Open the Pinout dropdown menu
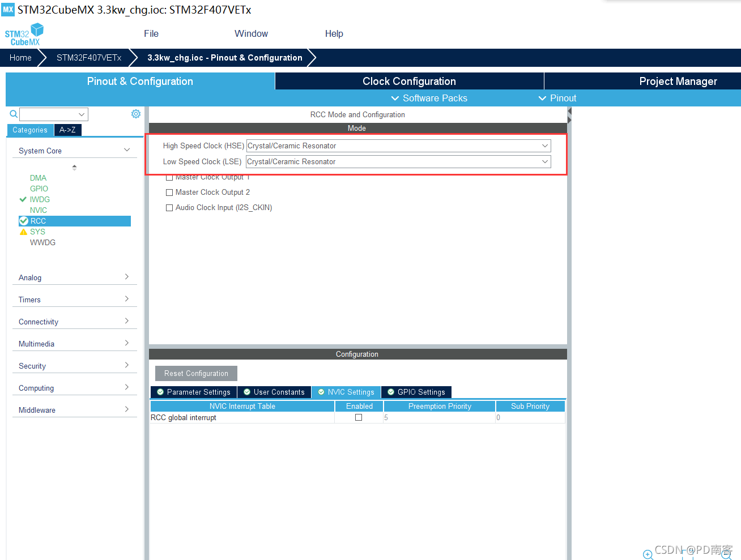This screenshot has width=741, height=560. pyautogui.click(x=557, y=98)
